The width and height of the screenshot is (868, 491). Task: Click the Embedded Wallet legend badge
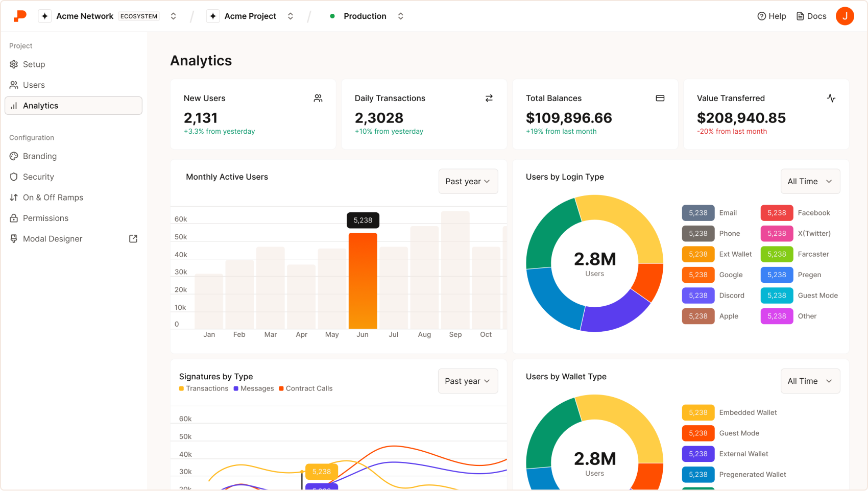(698, 412)
